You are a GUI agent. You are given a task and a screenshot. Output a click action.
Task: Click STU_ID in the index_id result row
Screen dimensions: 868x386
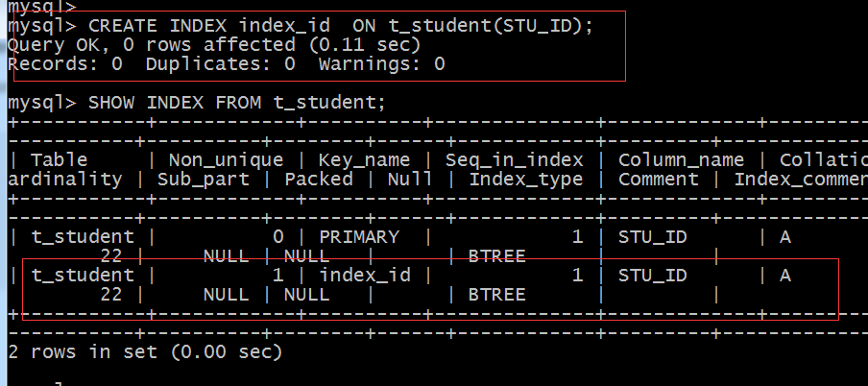coord(652,276)
